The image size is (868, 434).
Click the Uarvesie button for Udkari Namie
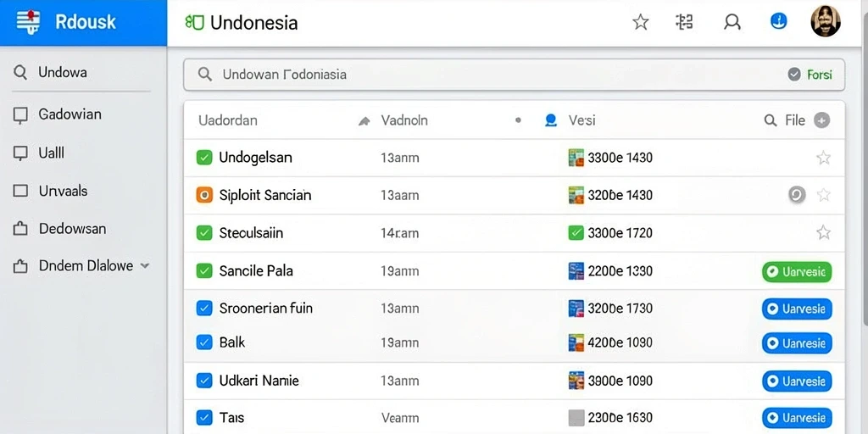pyautogui.click(x=797, y=381)
